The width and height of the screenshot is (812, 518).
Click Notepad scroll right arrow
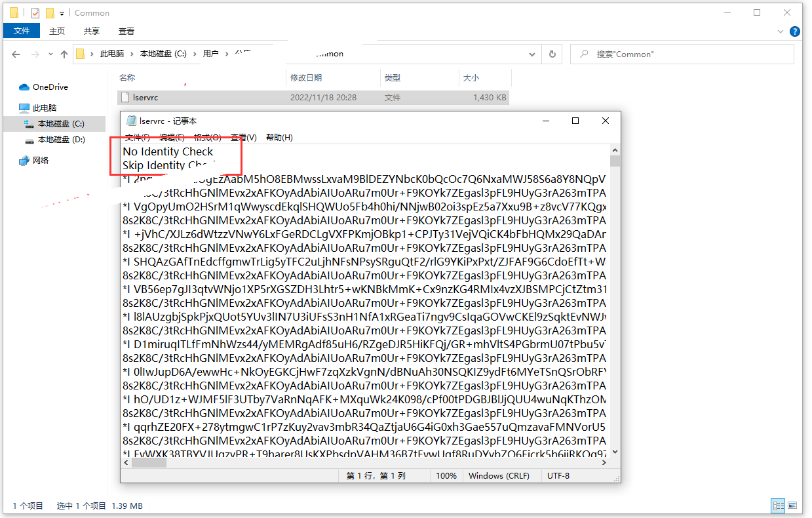click(x=605, y=462)
